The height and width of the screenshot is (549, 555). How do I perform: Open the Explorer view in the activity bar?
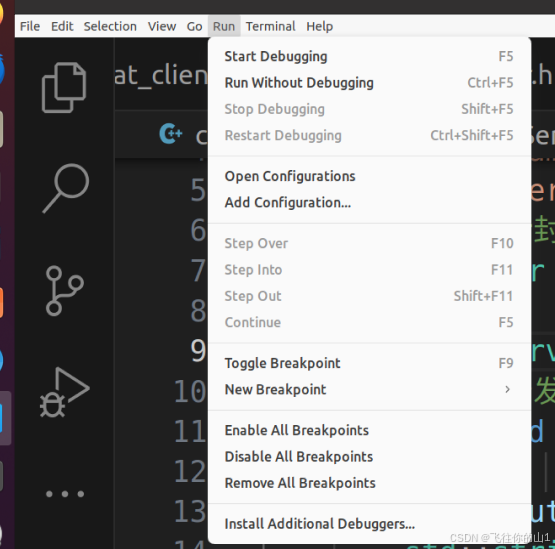[64, 87]
